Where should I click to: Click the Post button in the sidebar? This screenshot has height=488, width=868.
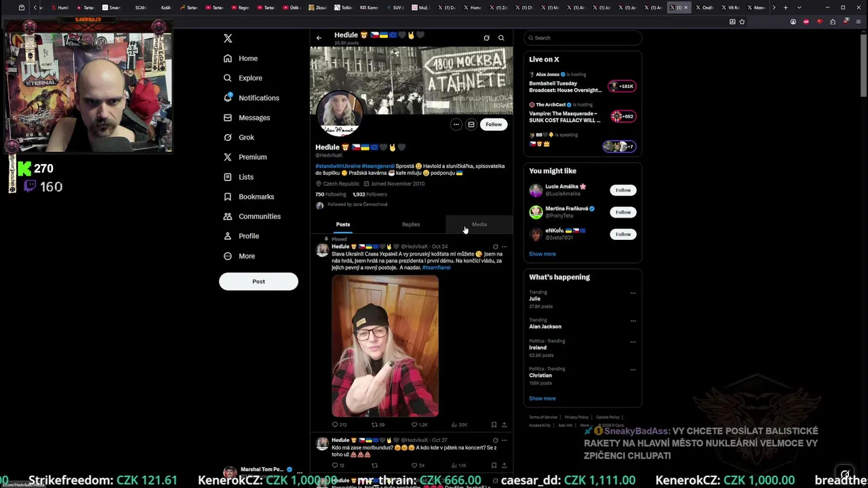coord(258,281)
